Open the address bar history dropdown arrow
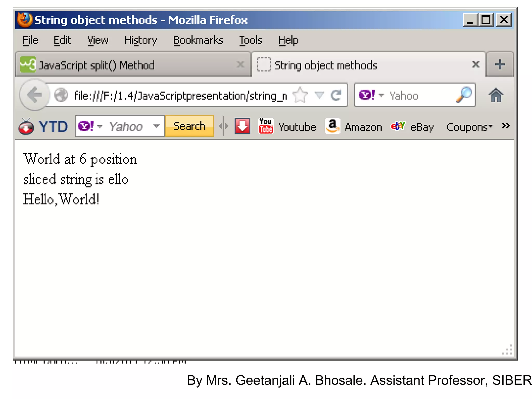Screen dimensions: 532x399 [319, 95]
